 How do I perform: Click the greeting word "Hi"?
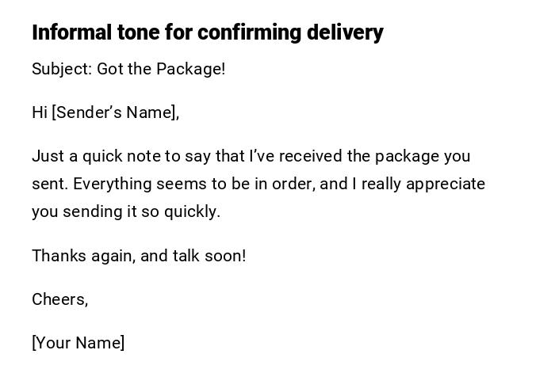pyautogui.click(x=40, y=112)
